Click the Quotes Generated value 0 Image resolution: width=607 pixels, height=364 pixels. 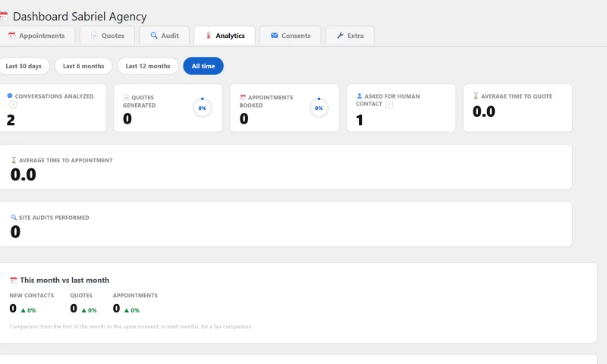point(127,119)
